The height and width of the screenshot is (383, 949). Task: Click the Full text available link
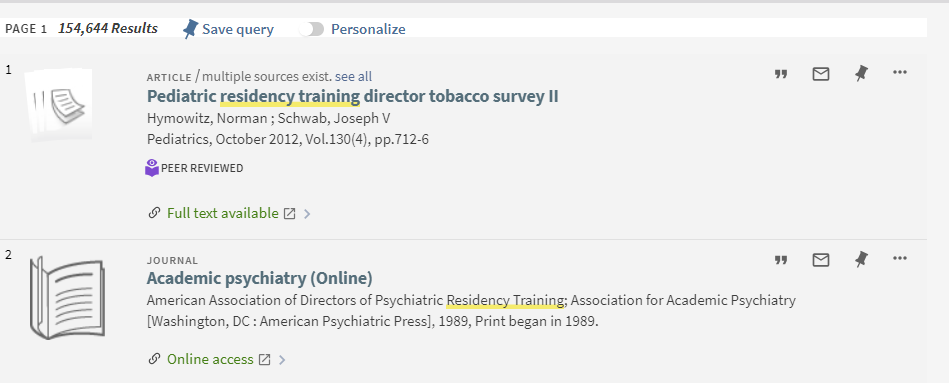click(223, 213)
